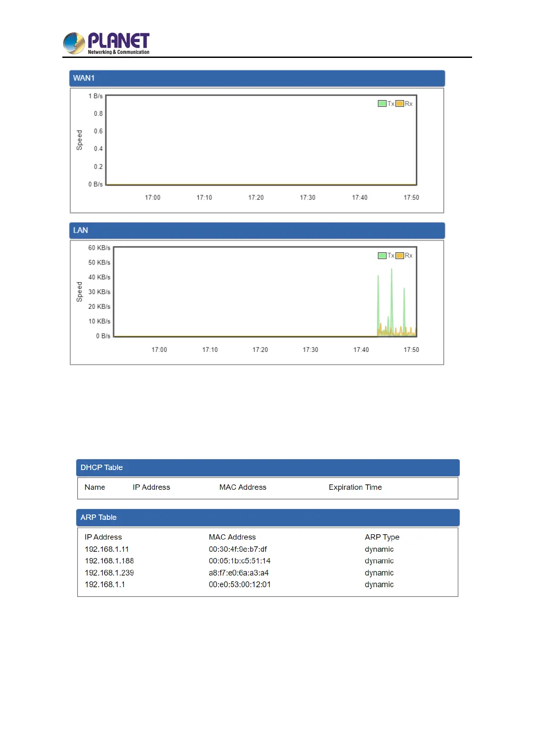Click the Speed axis title of LAN chart
The image size is (534, 756).
tap(79, 292)
